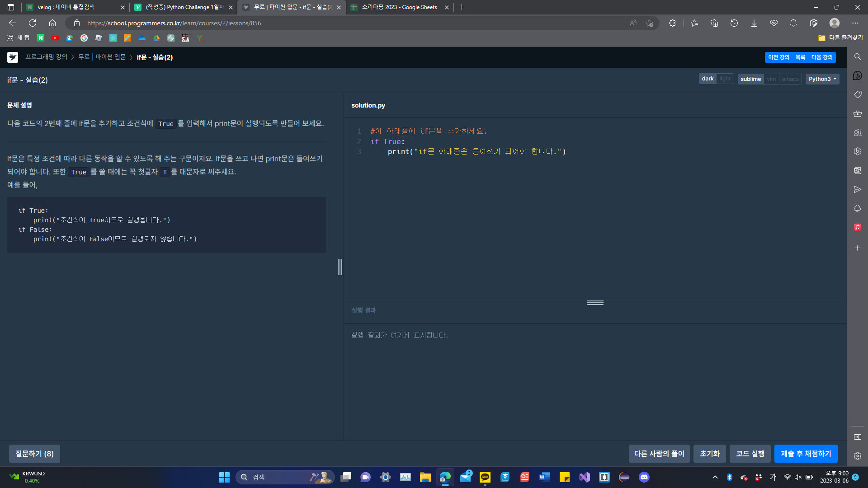Grab the result panel resize handle
Screen dimensions: 868x488
tap(595, 303)
